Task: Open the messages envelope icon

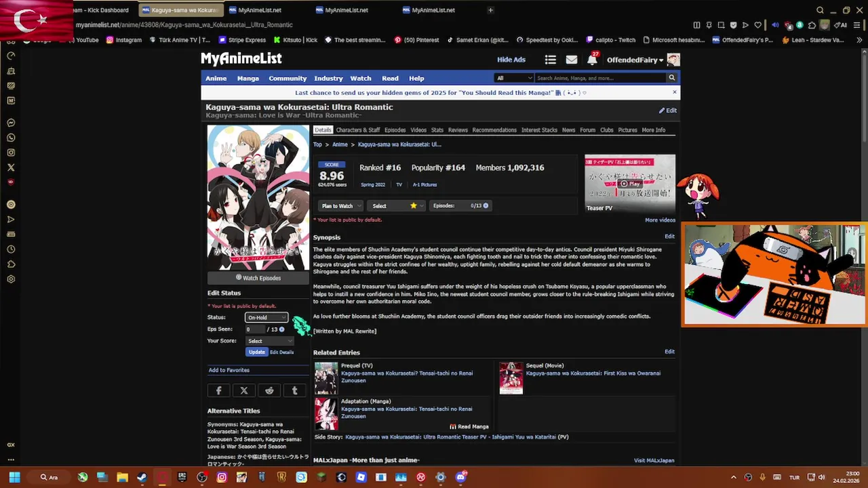Action: pyautogui.click(x=572, y=60)
